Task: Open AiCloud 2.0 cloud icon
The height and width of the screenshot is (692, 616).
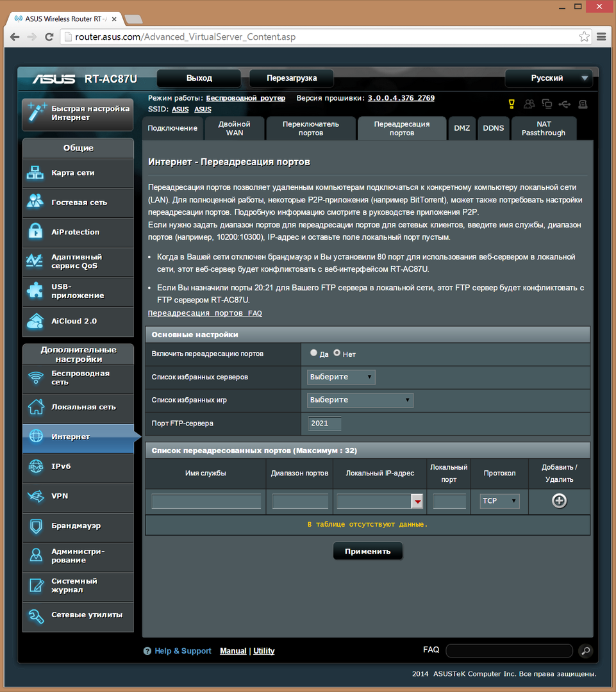Action: click(x=35, y=321)
